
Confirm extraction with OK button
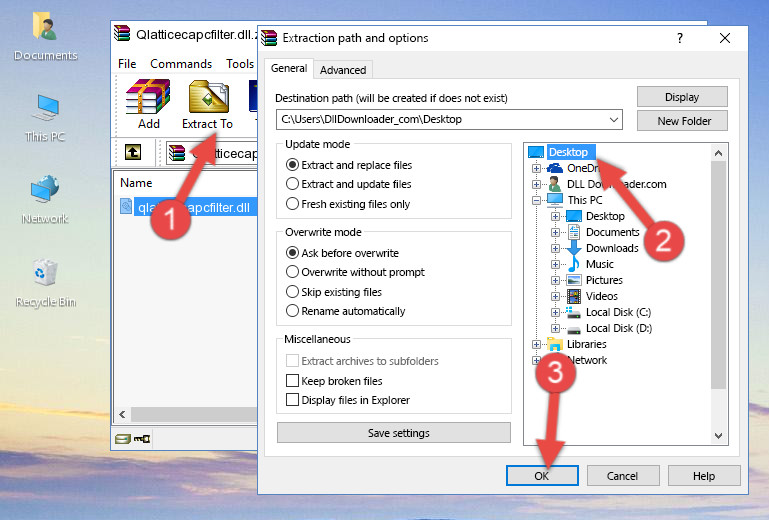(x=542, y=476)
